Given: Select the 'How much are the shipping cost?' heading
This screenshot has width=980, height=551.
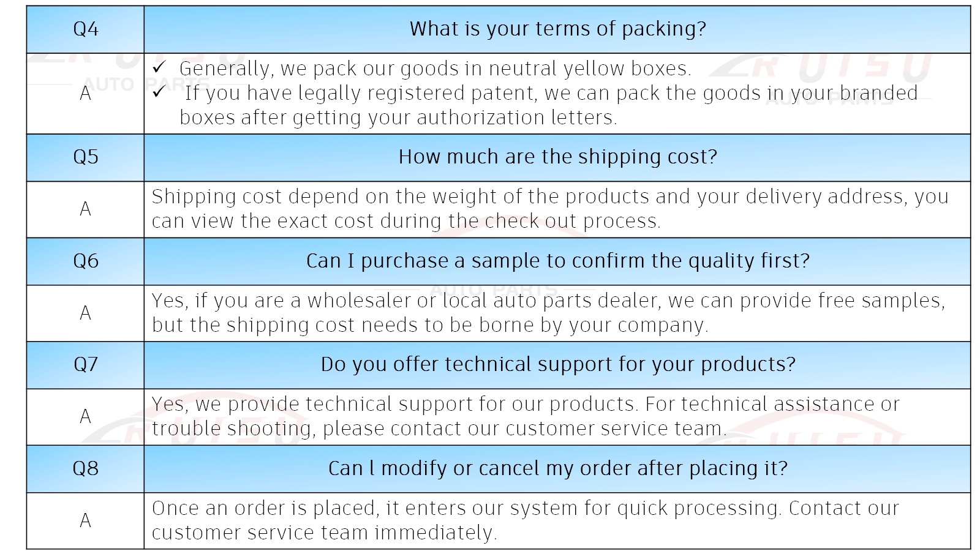Looking at the screenshot, I should click(x=557, y=157).
